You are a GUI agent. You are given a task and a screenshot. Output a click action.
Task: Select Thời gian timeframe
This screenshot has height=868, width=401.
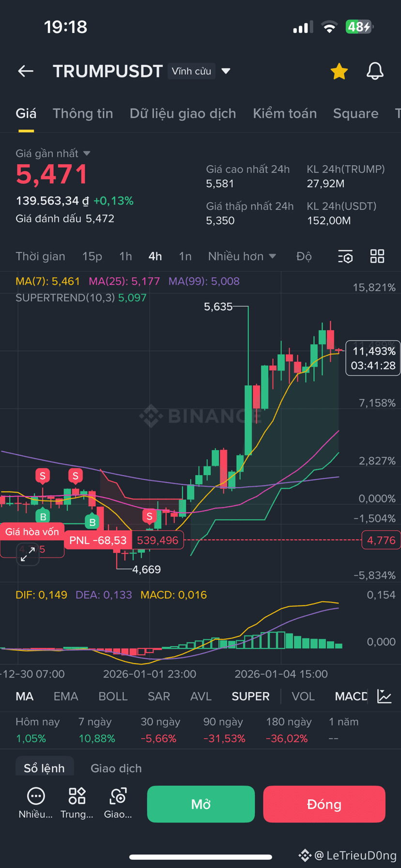click(40, 256)
